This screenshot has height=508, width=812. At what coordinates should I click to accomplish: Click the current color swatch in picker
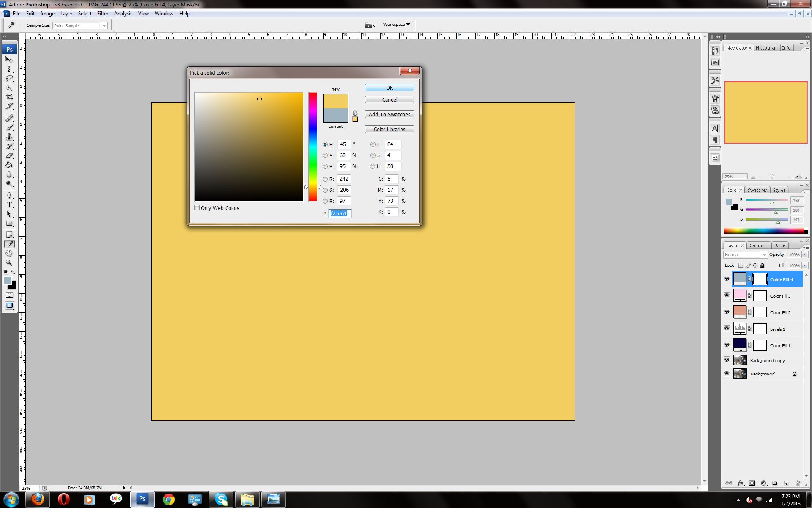(335, 116)
